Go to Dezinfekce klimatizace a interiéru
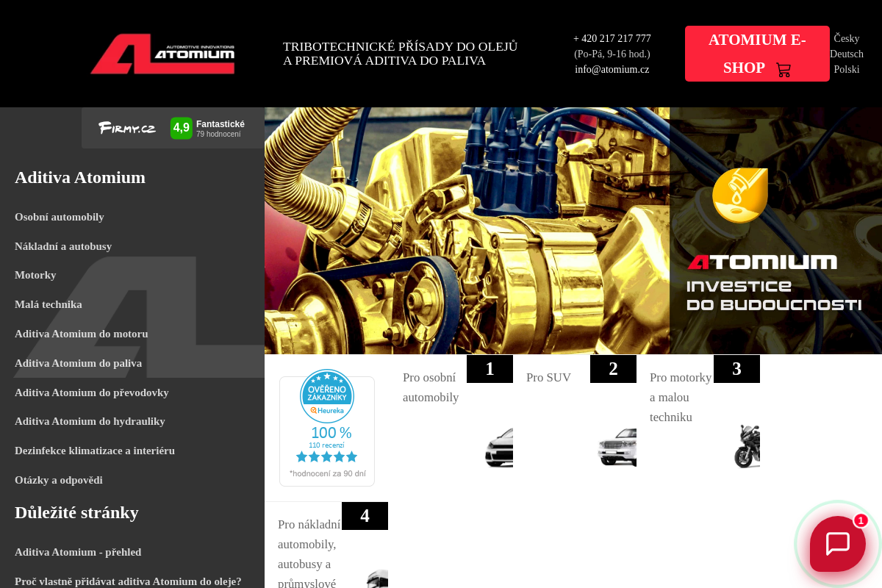882x588 pixels. tap(95, 451)
